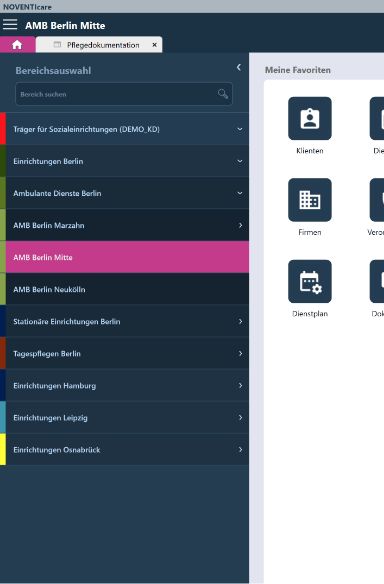Screen dimensions: 384x584
Task: Expand Einrichtungen Osnabrück arrow
Action: coord(240,450)
